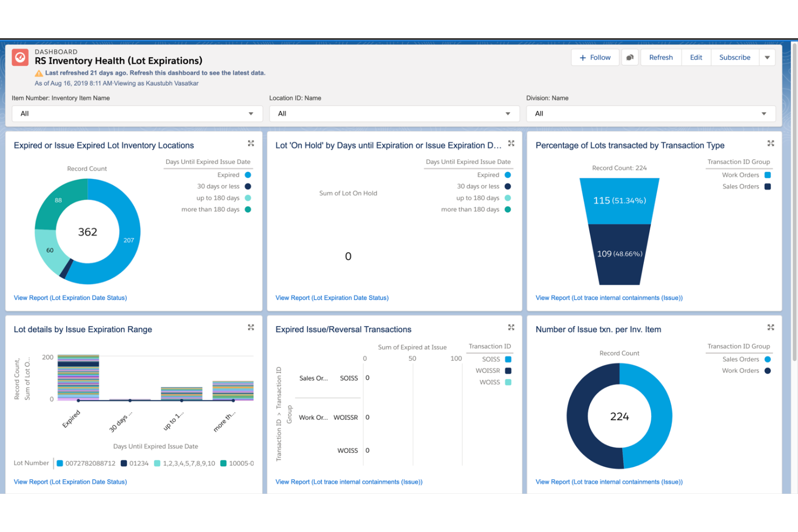Expand the Expired or Issue Expired Lot chart
Screen dimensions: 798x532
pos(251,143)
